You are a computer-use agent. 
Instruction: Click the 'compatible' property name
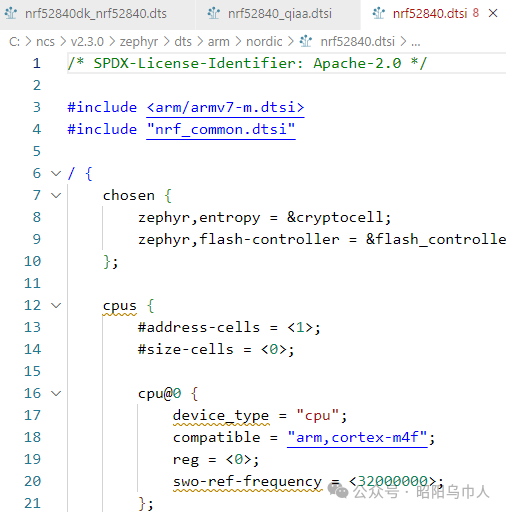(x=217, y=438)
